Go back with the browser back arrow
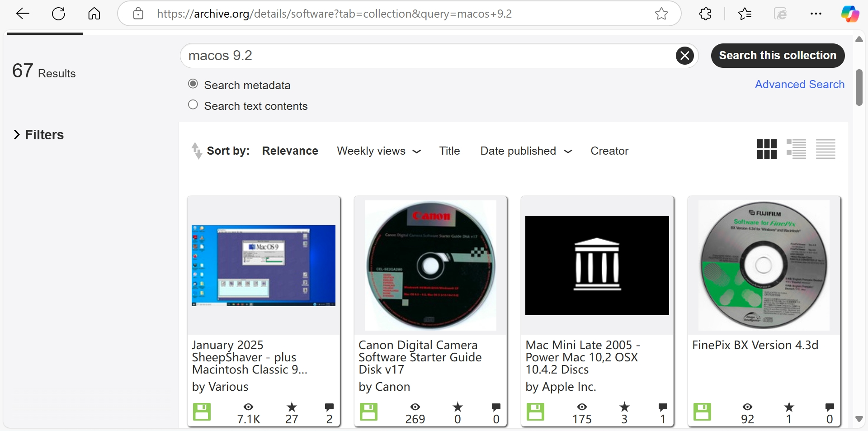 (x=23, y=14)
